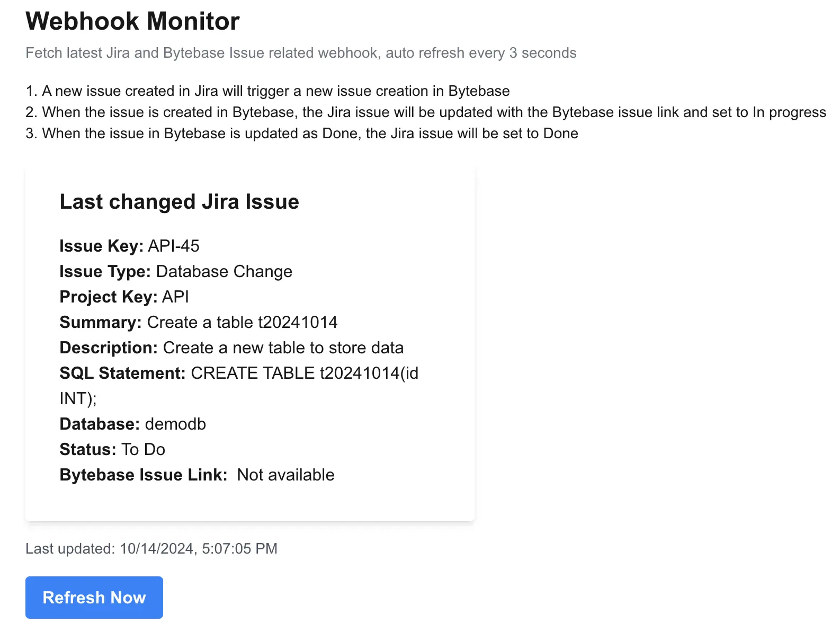Click the Last updated timestamp
This screenshot has height=641, width=840.
coord(151,548)
